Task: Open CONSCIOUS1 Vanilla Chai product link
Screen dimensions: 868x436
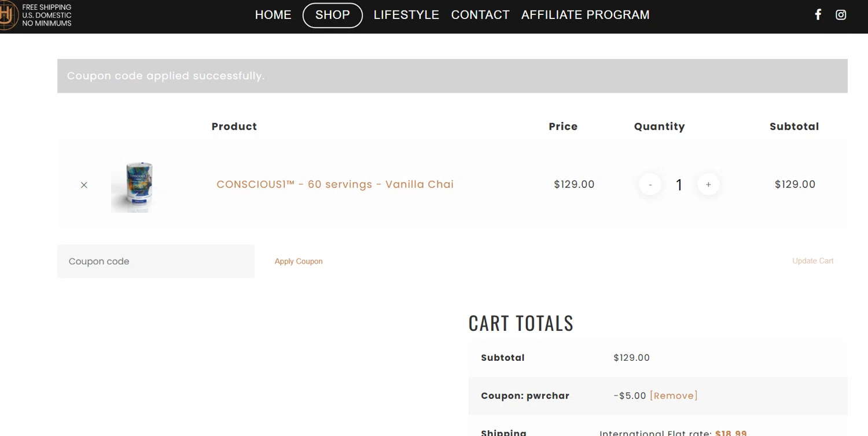Action: (x=335, y=184)
